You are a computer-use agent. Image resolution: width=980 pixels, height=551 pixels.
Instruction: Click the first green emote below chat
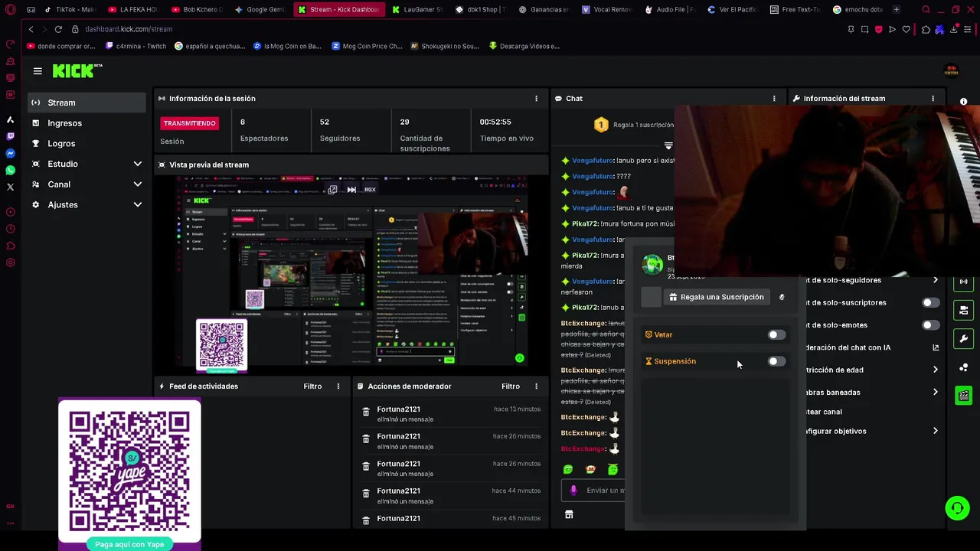coord(568,469)
